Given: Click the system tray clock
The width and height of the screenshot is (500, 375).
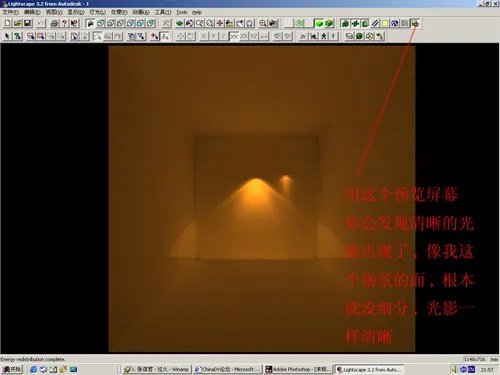Looking at the screenshot, I should tap(487, 369).
